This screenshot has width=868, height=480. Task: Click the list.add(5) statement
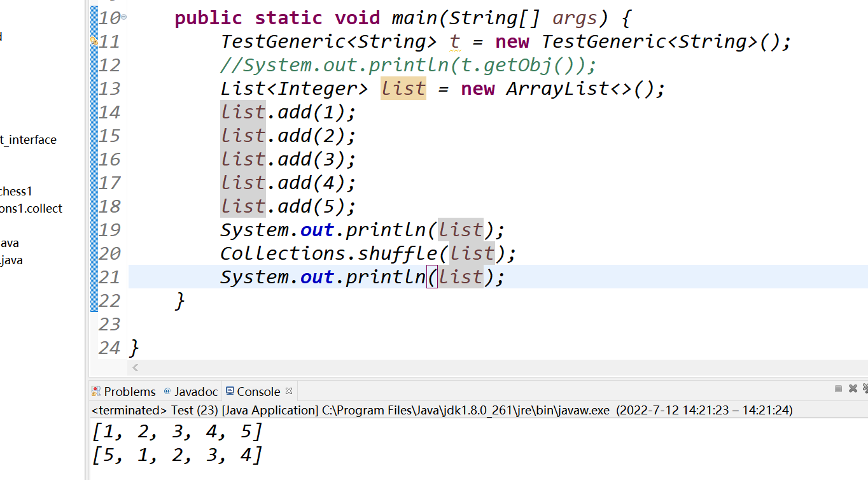tap(288, 206)
